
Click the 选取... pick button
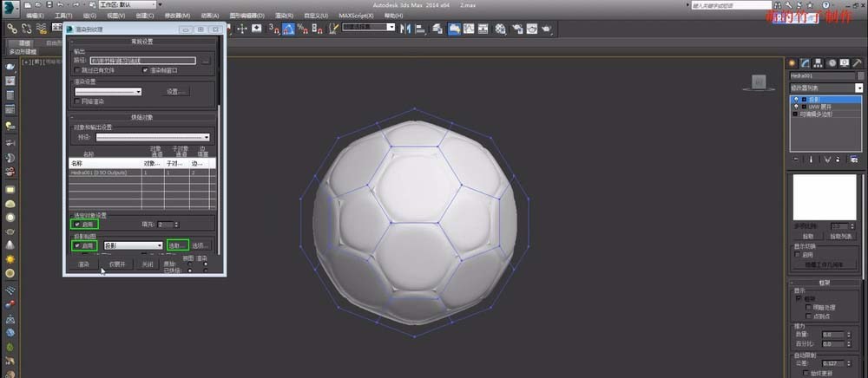pyautogui.click(x=177, y=246)
